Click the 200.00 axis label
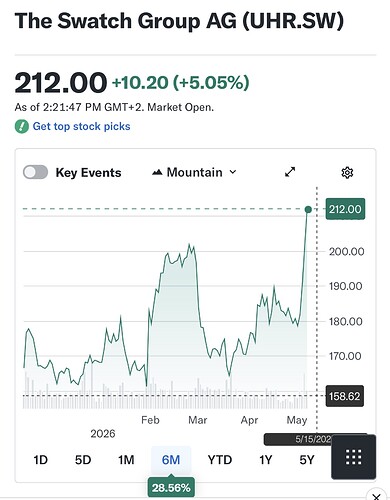This screenshot has height=500, width=390. [346, 251]
